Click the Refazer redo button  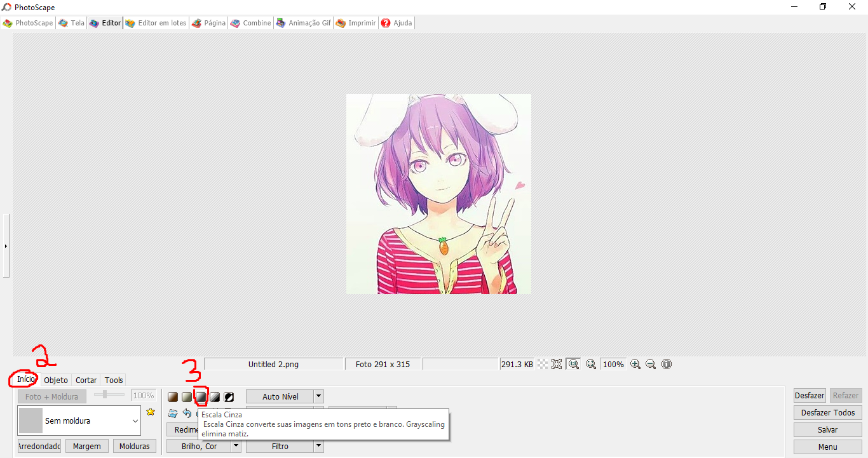point(846,395)
